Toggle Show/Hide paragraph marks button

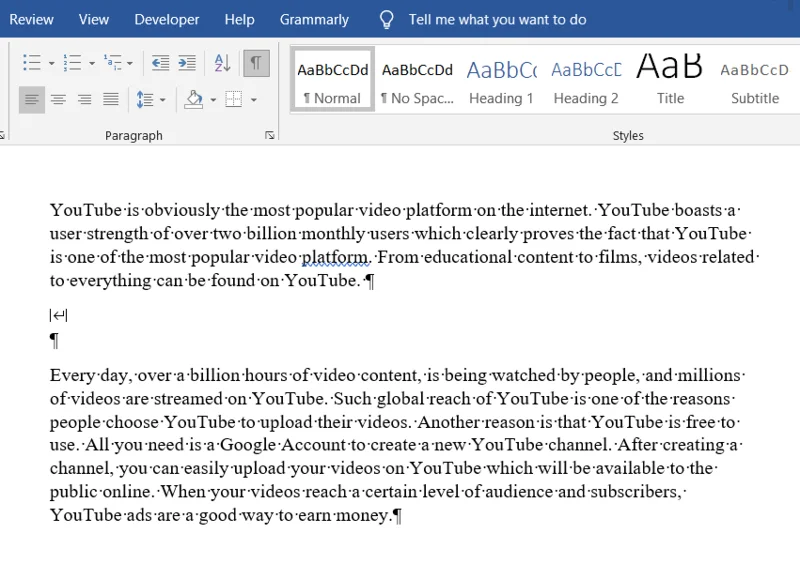pyautogui.click(x=256, y=63)
